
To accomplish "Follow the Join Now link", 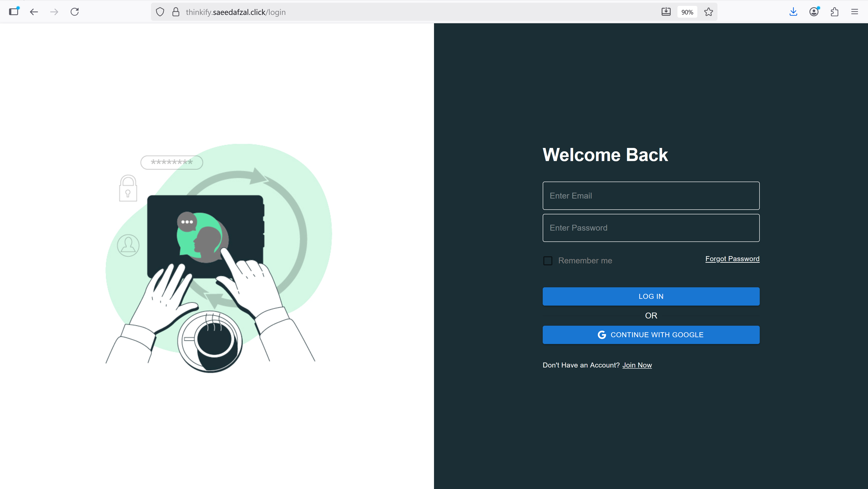I will (637, 365).
